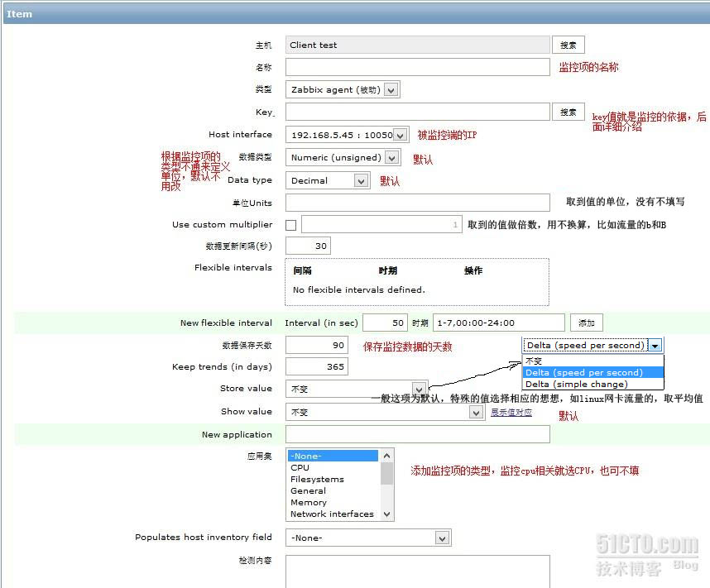Click the update interval field showing 30
This screenshot has width=710, height=588.
coord(308,246)
